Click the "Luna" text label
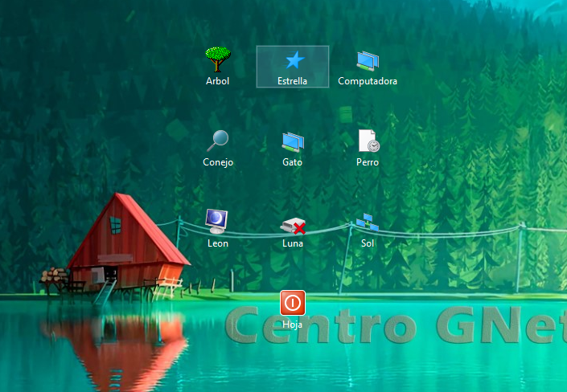The width and height of the screenshot is (567, 392). coord(293,243)
